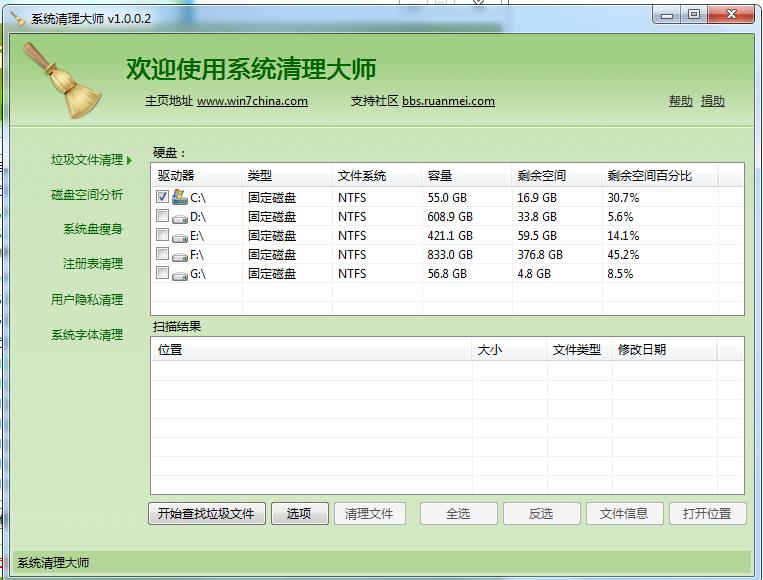This screenshot has height=580, width=763.
Task: Click the 5.6% free percentage value
Action: click(620, 217)
